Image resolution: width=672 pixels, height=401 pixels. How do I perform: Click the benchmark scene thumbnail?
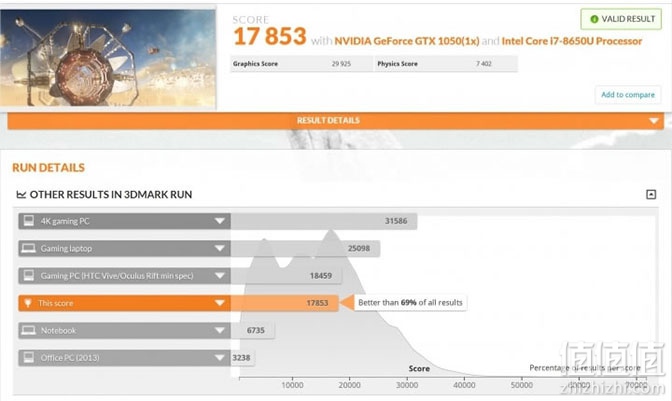pos(108,58)
